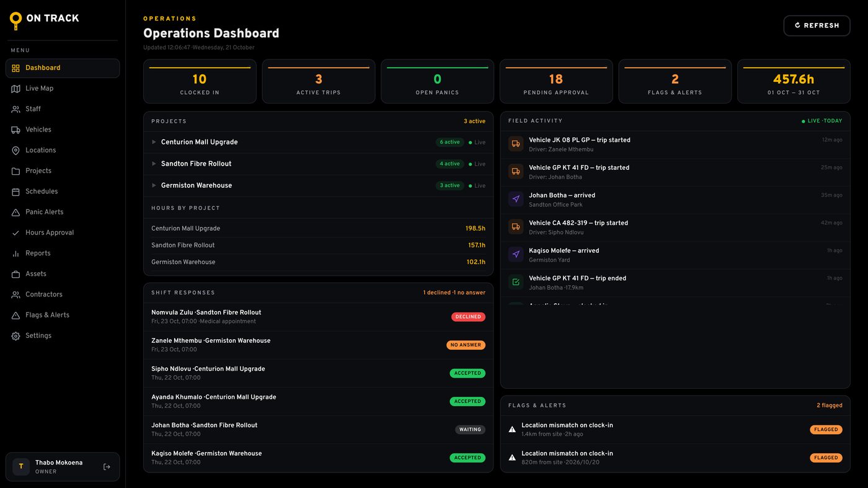Sign out using the logout icon
Screen dimensions: 868x488
click(107, 467)
